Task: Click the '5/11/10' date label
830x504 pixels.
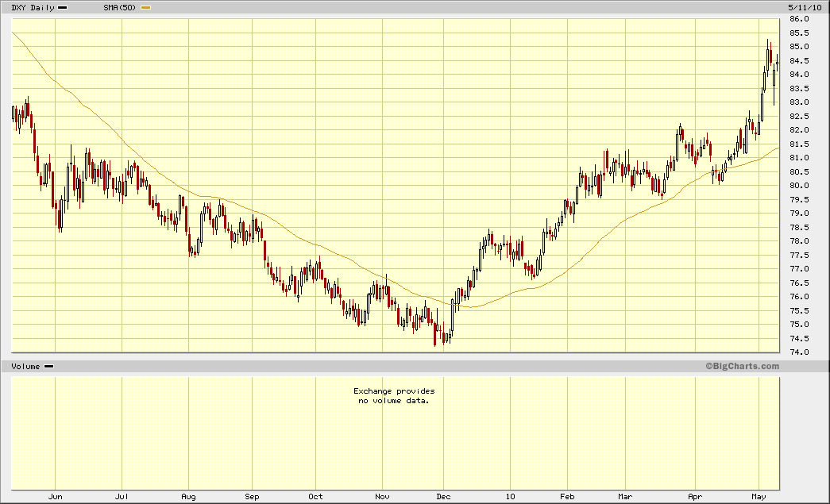Action: pyautogui.click(x=805, y=8)
